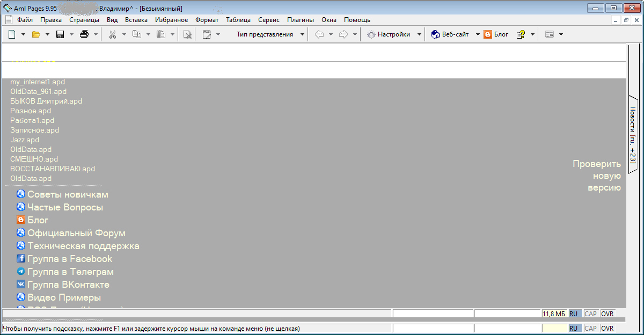Open recent file СМЕШНО.apd

coord(34,159)
